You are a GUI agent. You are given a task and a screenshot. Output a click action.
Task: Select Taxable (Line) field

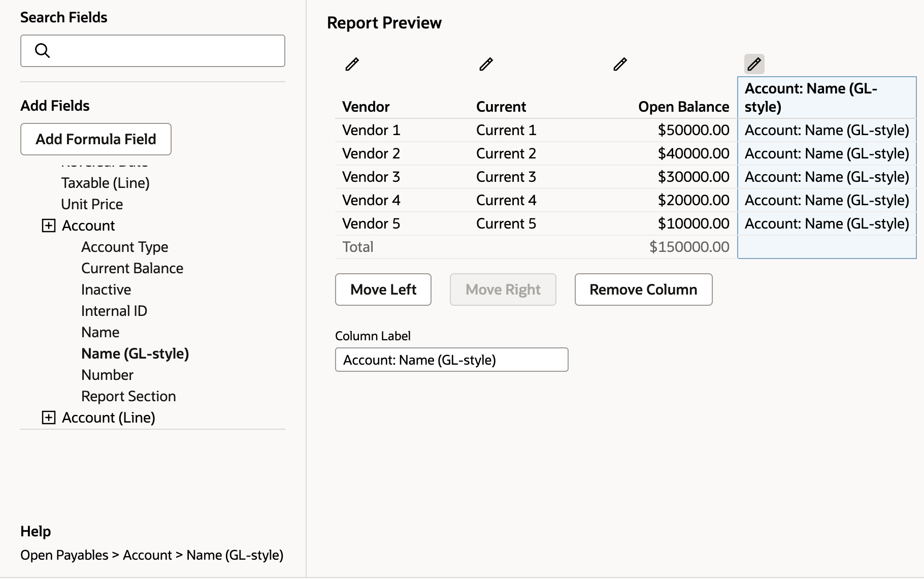pos(105,183)
